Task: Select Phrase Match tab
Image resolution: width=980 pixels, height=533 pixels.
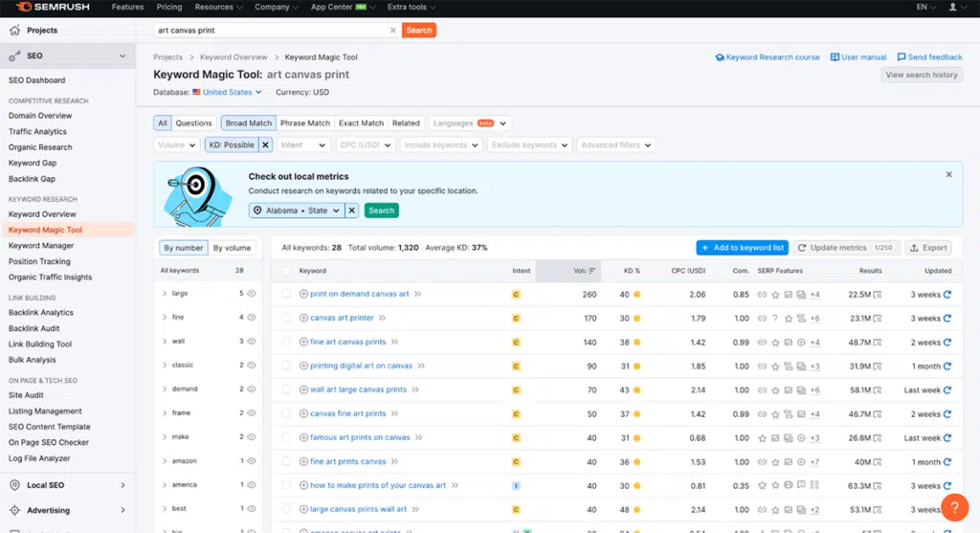Action: 305,123
